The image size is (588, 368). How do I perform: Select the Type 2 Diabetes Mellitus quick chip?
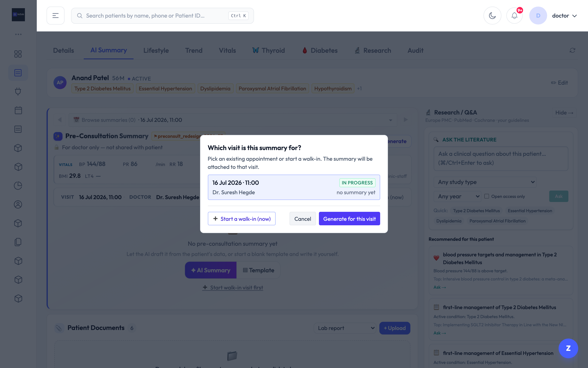coord(476,211)
